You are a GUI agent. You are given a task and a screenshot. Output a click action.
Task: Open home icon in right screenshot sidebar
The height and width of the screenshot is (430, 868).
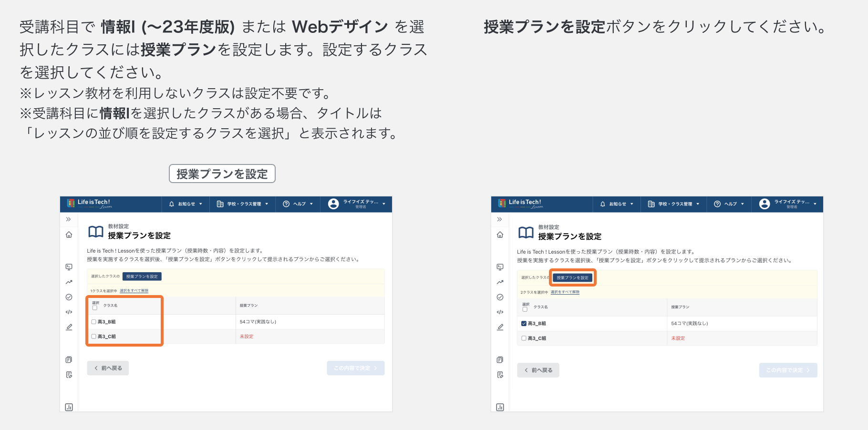[500, 235]
